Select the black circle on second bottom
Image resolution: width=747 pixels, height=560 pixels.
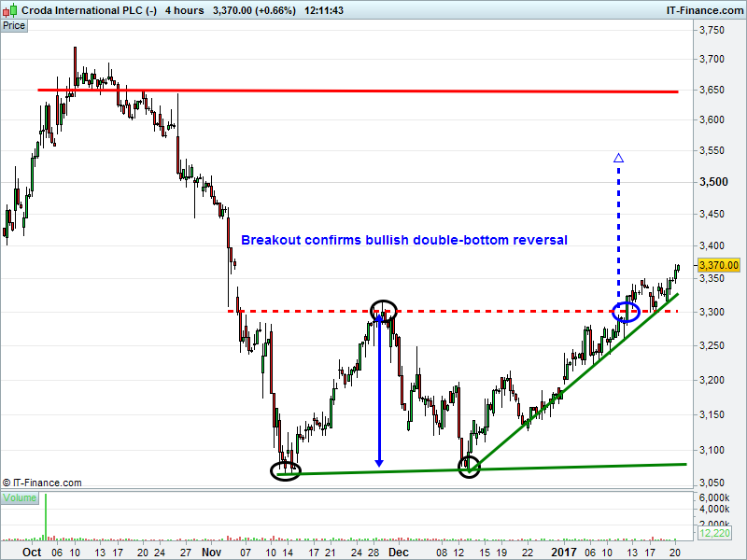pyautogui.click(x=470, y=467)
